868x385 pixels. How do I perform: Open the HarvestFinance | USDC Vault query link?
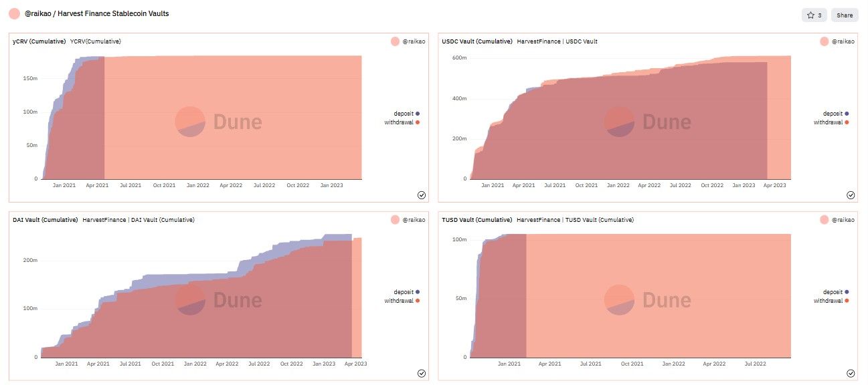pyautogui.click(x=557, y=41)
